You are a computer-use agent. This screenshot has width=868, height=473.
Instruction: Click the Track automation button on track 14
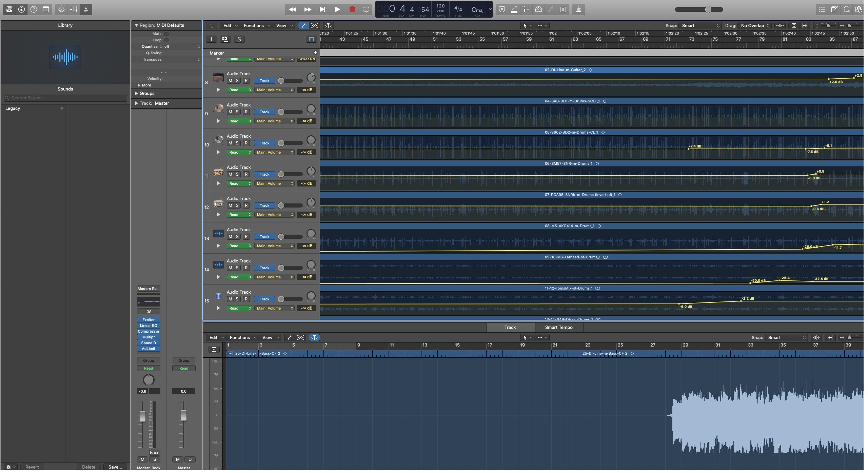pyautogui.click(x=264, y=268)
